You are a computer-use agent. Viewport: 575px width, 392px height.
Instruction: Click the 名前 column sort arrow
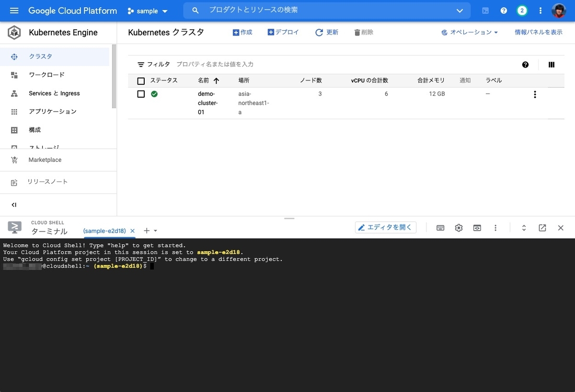[217, 80]
